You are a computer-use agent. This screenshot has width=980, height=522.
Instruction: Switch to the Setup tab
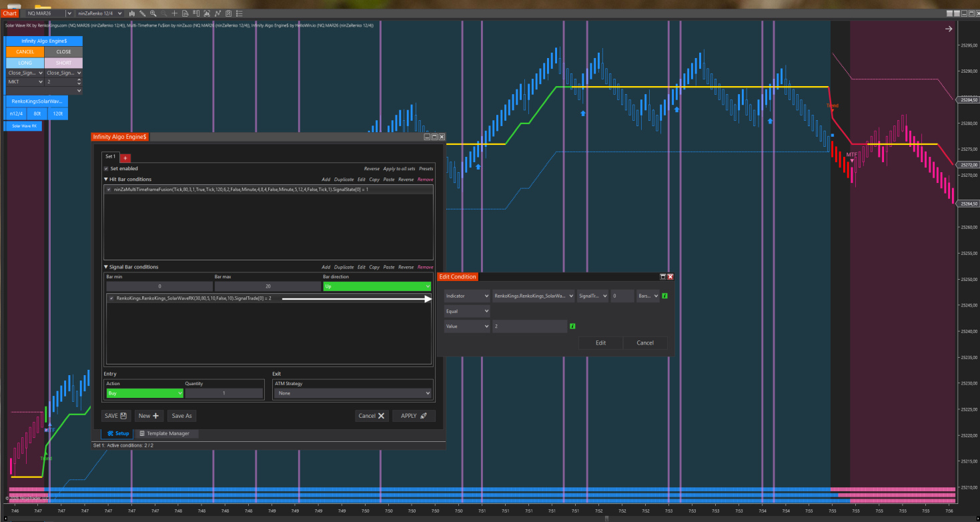point(117,434)
